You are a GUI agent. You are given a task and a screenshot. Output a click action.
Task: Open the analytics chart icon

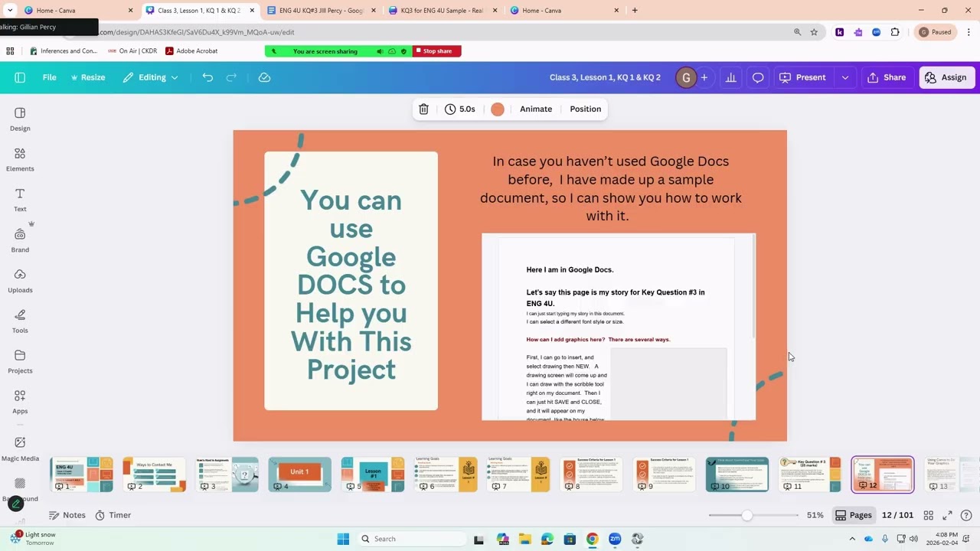pos(731,77)
